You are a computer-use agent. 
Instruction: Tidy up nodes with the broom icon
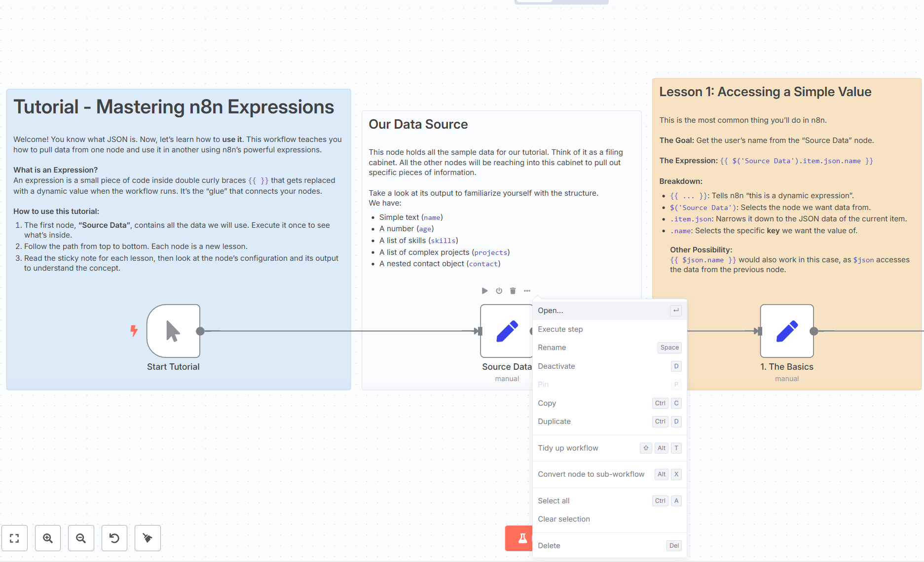click(x=148, y=538)
